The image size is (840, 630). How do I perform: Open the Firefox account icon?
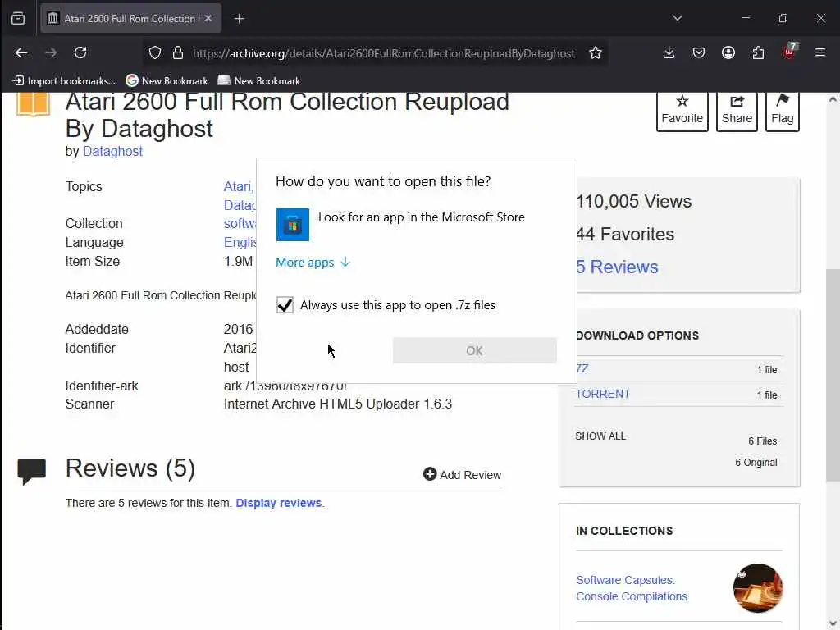728,52
